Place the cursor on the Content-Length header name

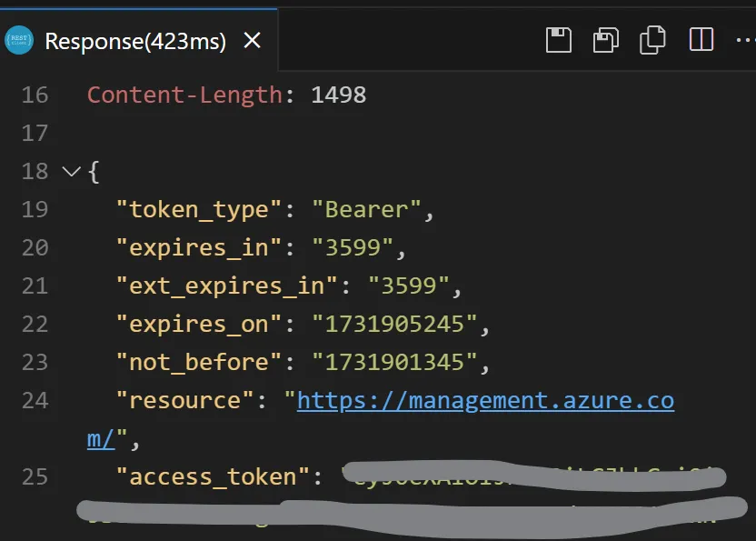[x=184, y=95]
